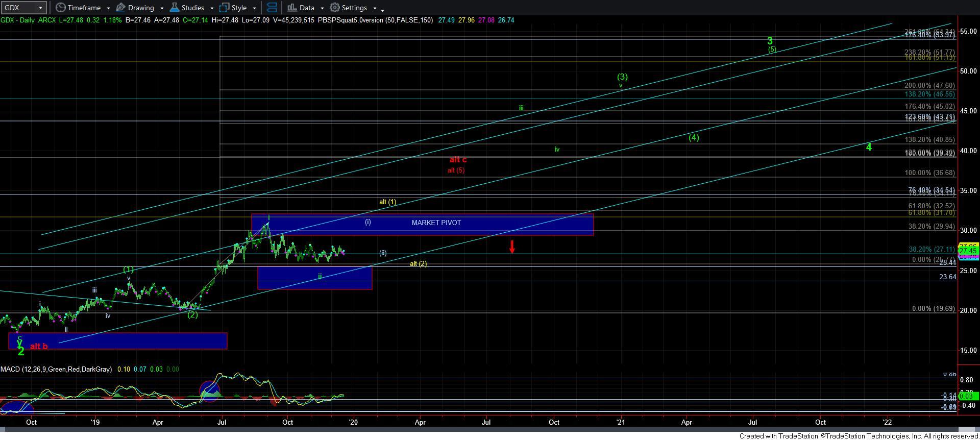Click the Data bar chart icon
The image size is (980, 440).
[x=292, y=8]
